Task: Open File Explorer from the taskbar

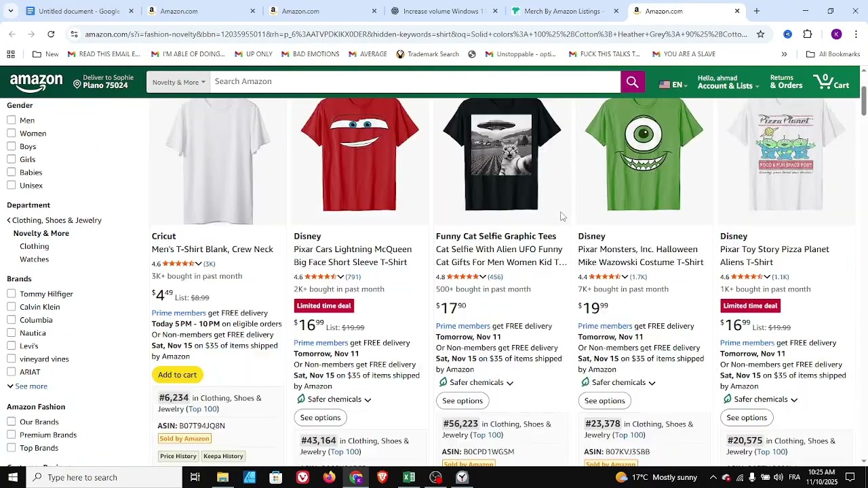Action: (222, 477)
